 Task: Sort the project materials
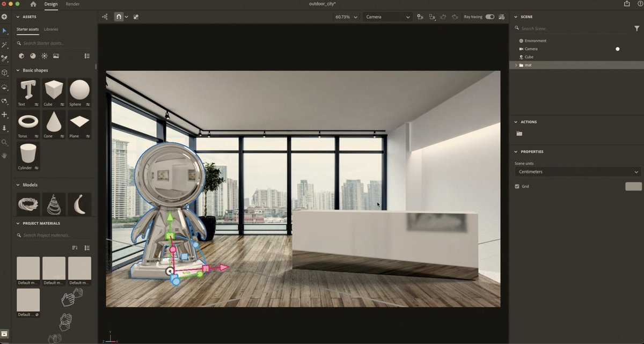[x=75, y=247]
